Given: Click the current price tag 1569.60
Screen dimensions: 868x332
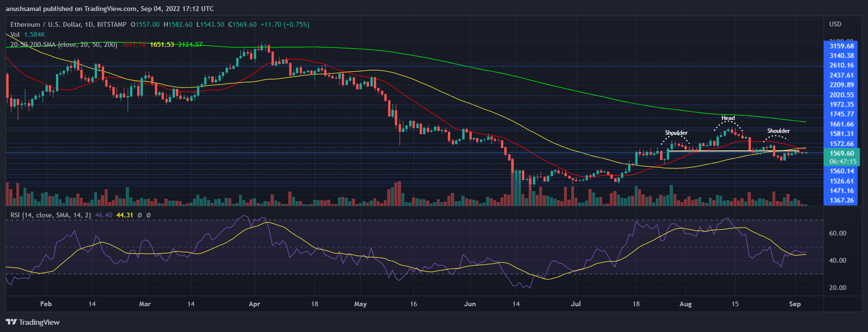Looking at the screenshot, I should click(842, 153).
